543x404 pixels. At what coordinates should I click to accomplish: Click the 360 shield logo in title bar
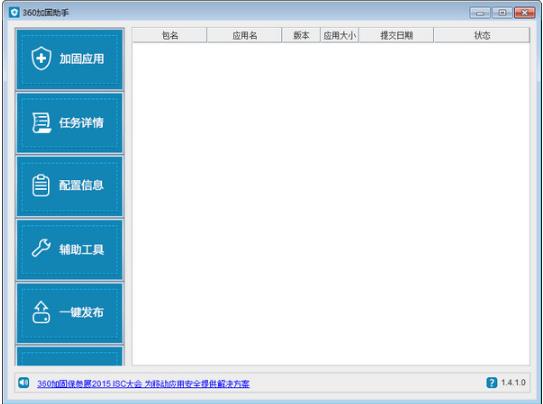click(x=14, y=13)
